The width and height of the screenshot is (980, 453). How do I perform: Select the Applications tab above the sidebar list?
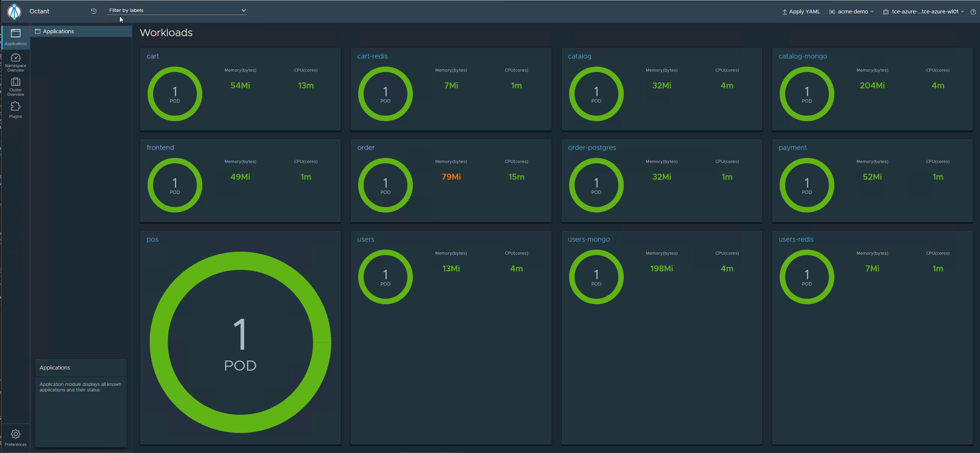[x=58, y=31]
